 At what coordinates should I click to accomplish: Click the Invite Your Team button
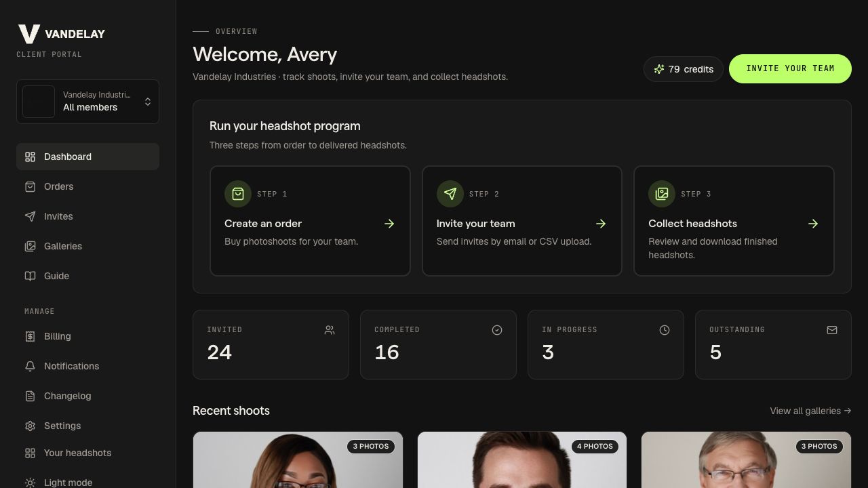pyautogui.click(x=790, y=68)
